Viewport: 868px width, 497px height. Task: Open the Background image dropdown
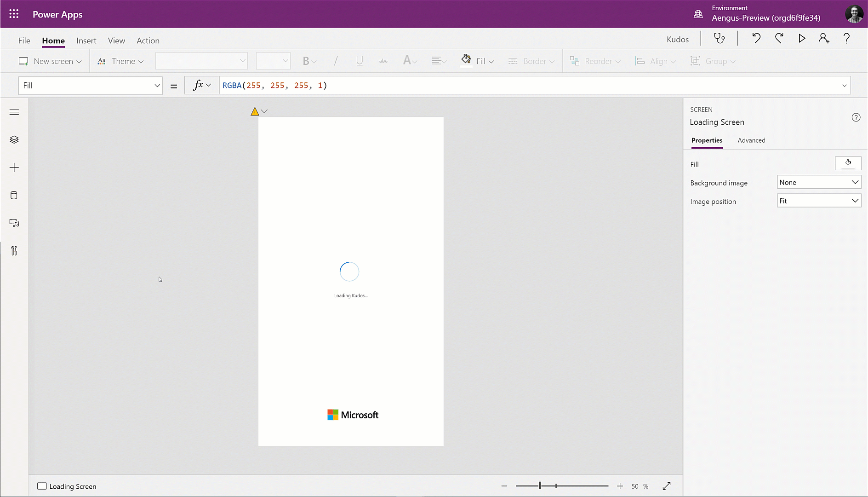[819, 182]
